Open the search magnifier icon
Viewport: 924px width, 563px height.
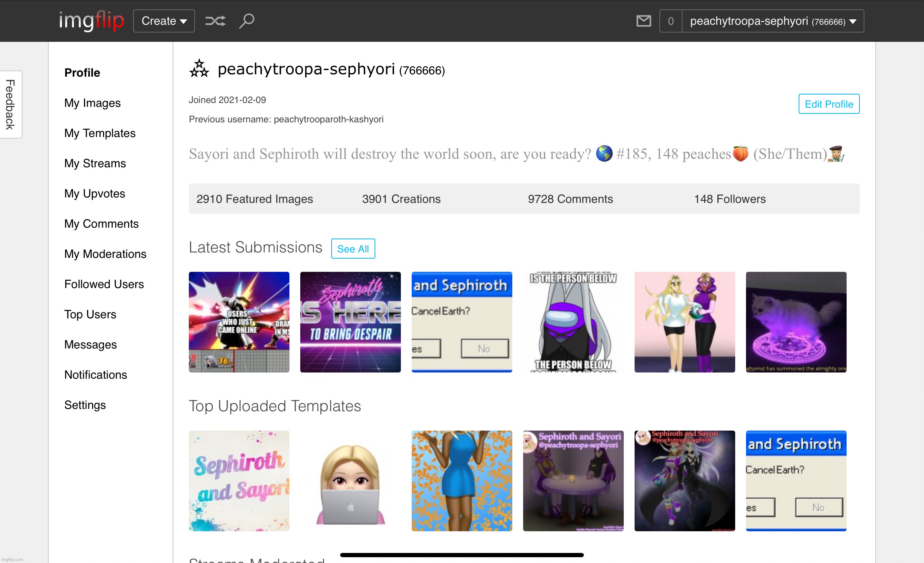(x=246, y=21)
